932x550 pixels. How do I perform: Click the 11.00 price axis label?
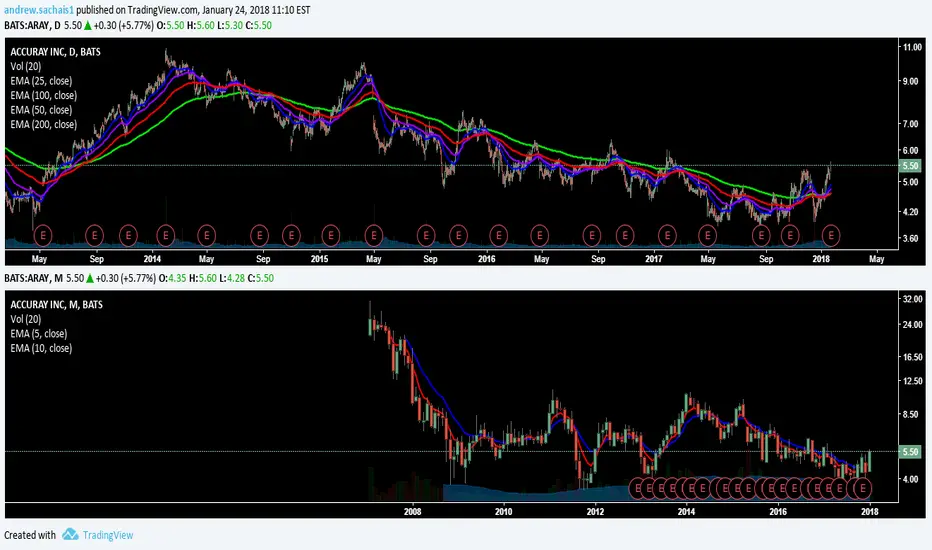pyautogui.click(x=912, y=47)
